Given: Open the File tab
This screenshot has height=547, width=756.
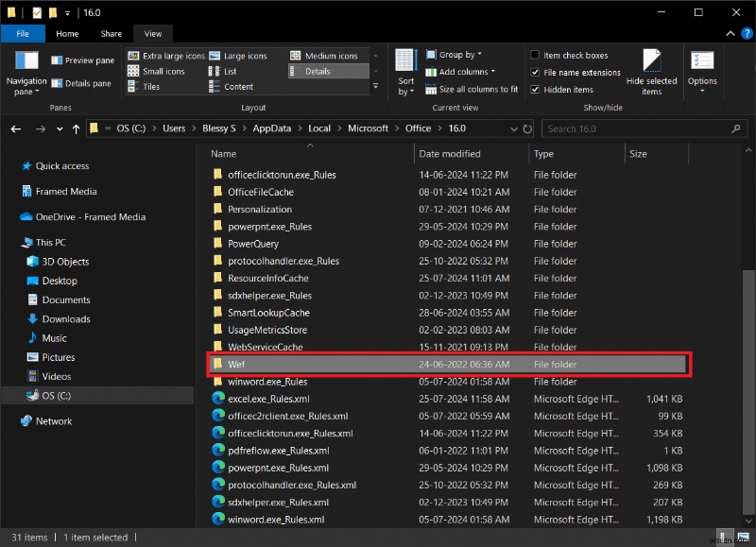Looking at the screenshot, I should 23,34.
